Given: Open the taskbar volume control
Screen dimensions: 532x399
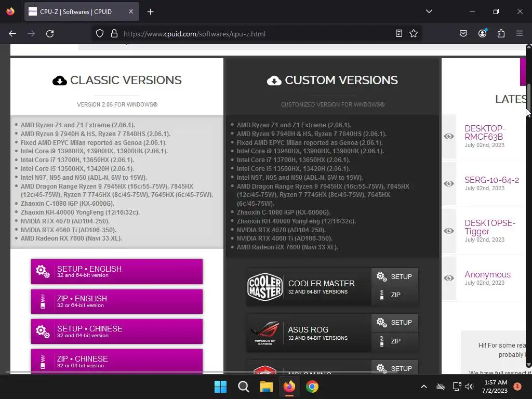Looking at the screenshot, I should pyautogui.click(x=469, y=387).
